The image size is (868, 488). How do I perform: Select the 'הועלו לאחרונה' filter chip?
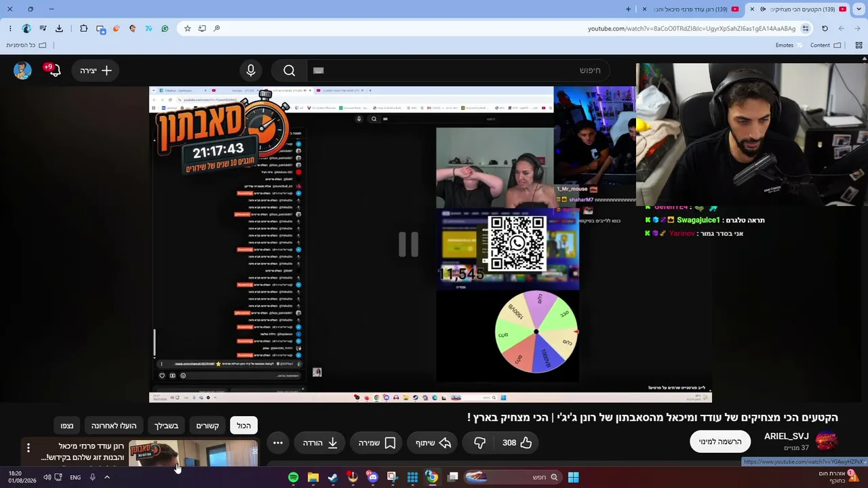click(114, 426)
